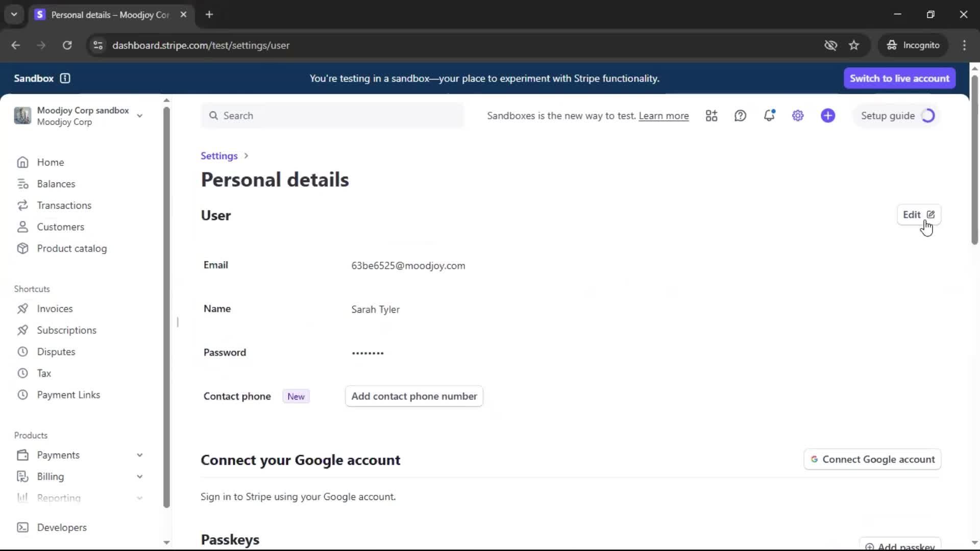
Task: Expand the Payments section chevron
Action: [139, 455]
